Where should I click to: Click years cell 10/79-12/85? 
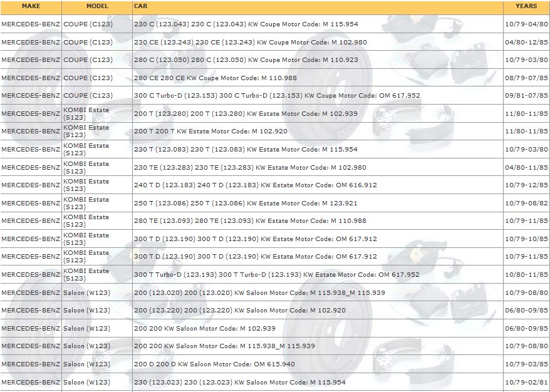pyautogui.click(x=526, y=185)
